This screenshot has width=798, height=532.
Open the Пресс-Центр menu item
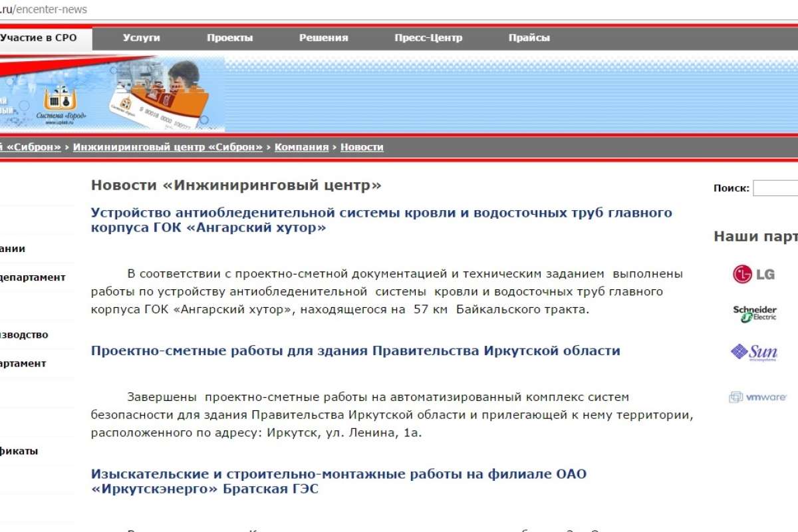coord(428,38)
